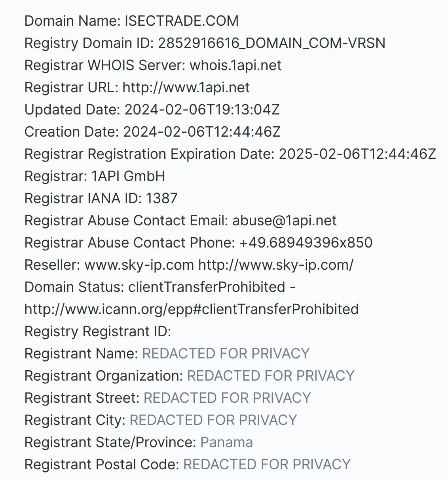Click the Registrant Organization redacted value
The width and height of the screenshot is (448, 480).
tap(271, 376)
